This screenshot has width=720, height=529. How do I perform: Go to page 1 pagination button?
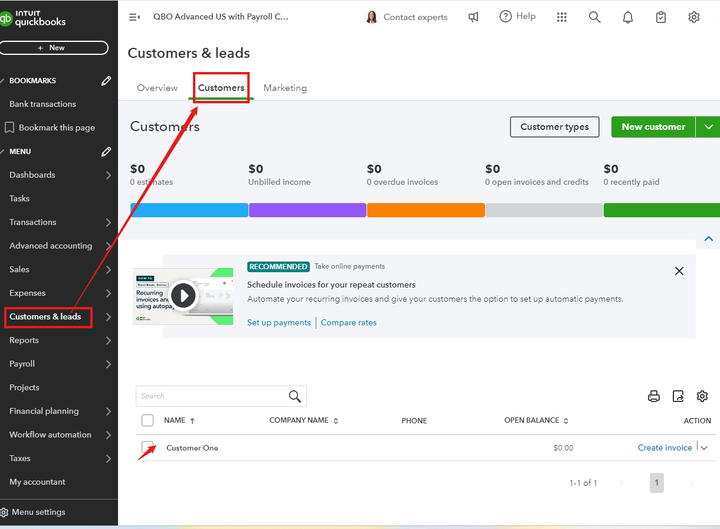pyautogui.click(x=657, y=483)
